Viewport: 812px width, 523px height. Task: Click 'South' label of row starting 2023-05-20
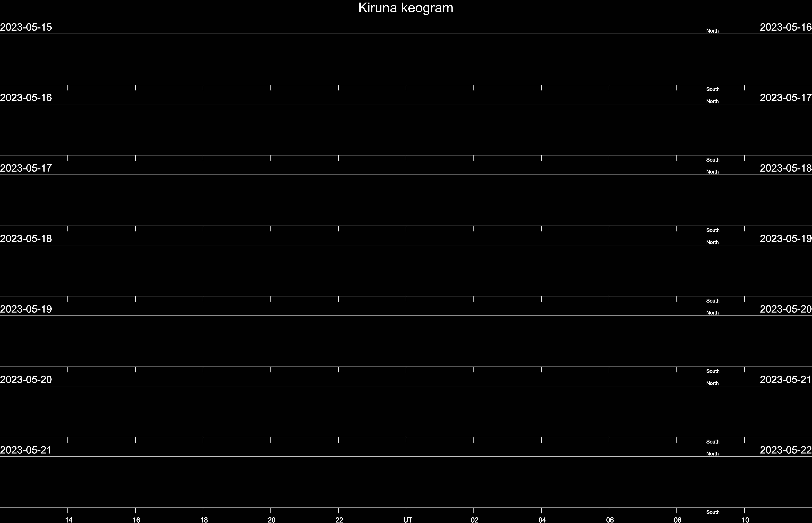click(713, 442)
